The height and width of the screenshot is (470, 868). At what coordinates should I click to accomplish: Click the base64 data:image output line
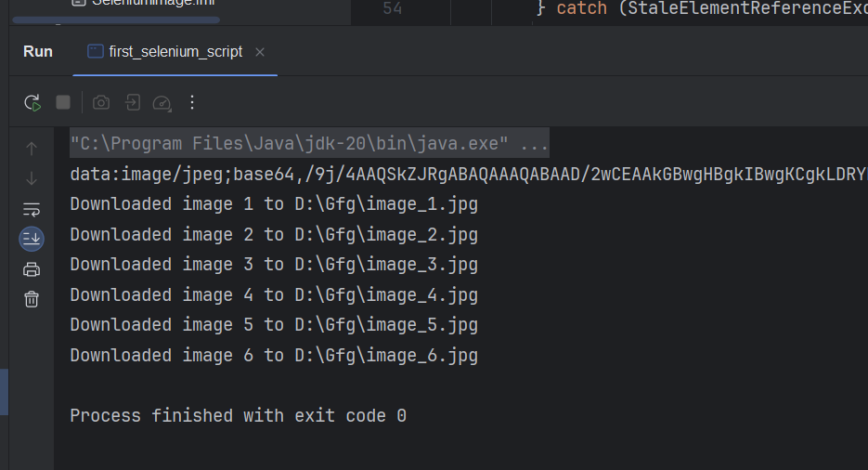pos(464,174)
